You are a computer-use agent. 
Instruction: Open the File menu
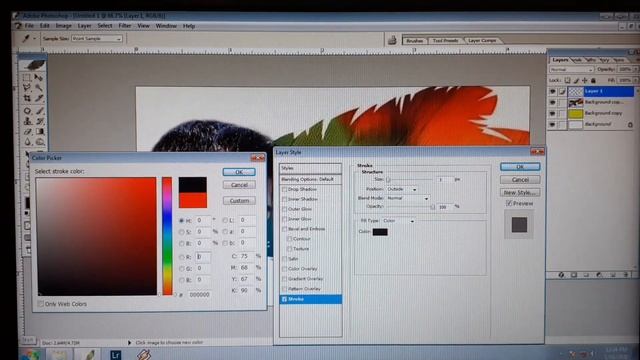coord(29,26)
